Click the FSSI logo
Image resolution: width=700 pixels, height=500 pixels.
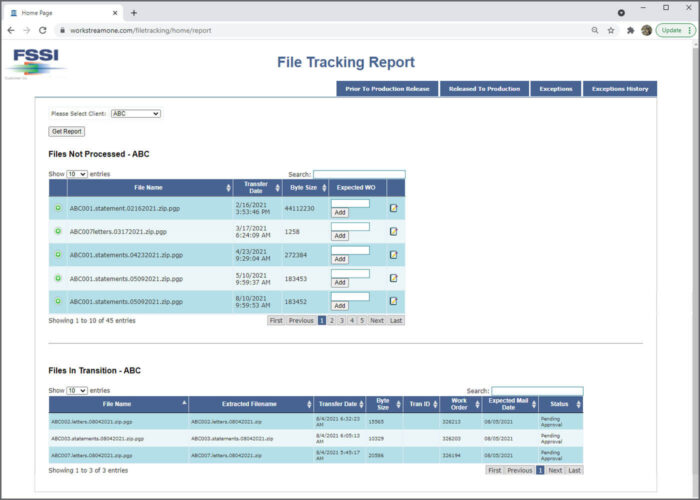pos(36,62)
